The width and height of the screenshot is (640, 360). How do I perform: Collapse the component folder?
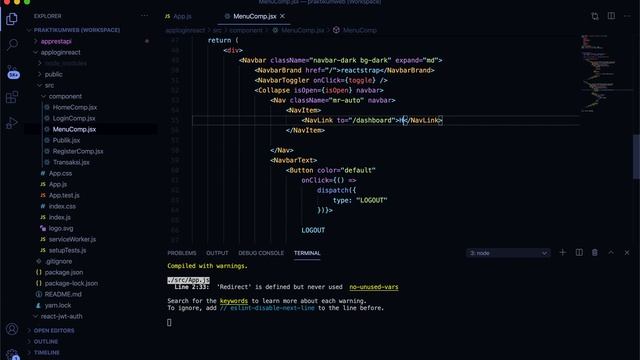pos(65,96)
